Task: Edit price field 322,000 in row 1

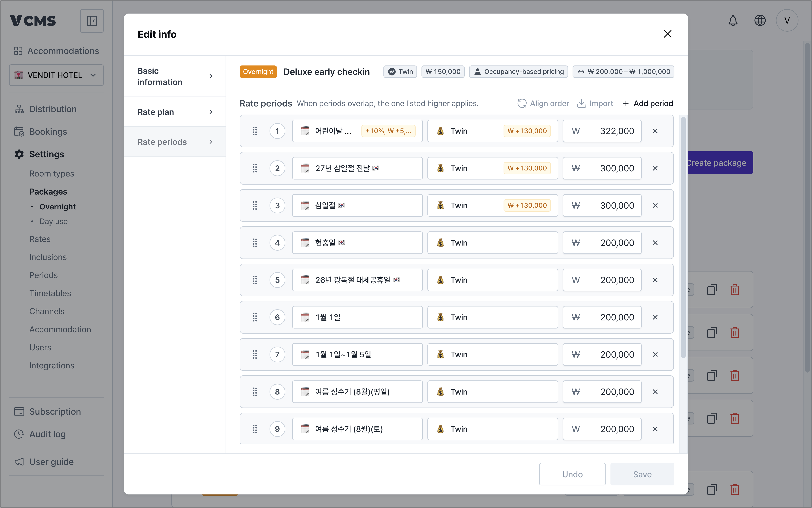Action: tap(602, 131)
